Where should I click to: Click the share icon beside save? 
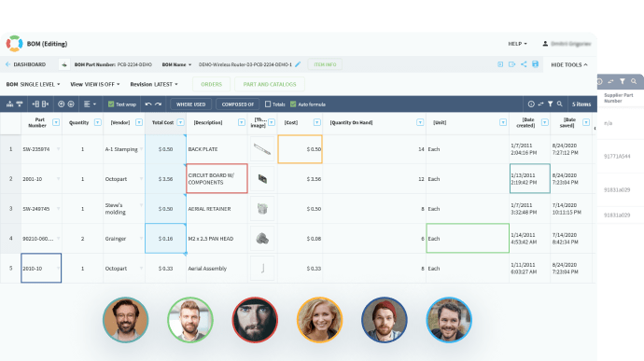click(524, 64)
